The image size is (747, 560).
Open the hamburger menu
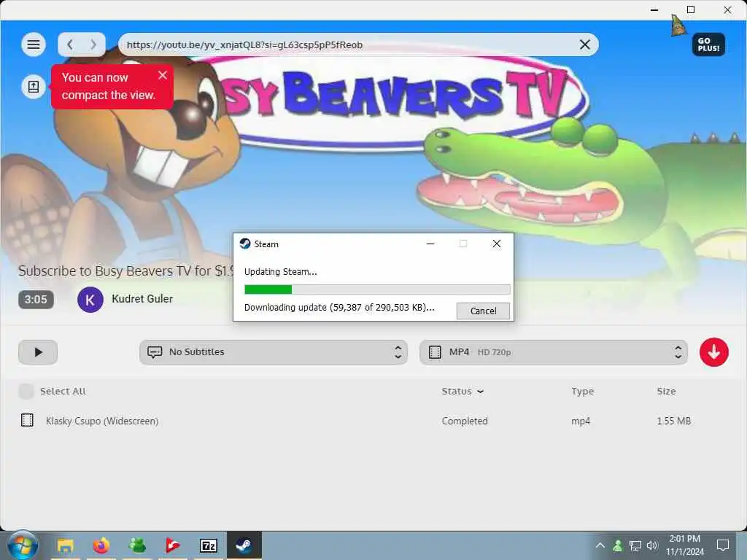[x=34, y=44]
